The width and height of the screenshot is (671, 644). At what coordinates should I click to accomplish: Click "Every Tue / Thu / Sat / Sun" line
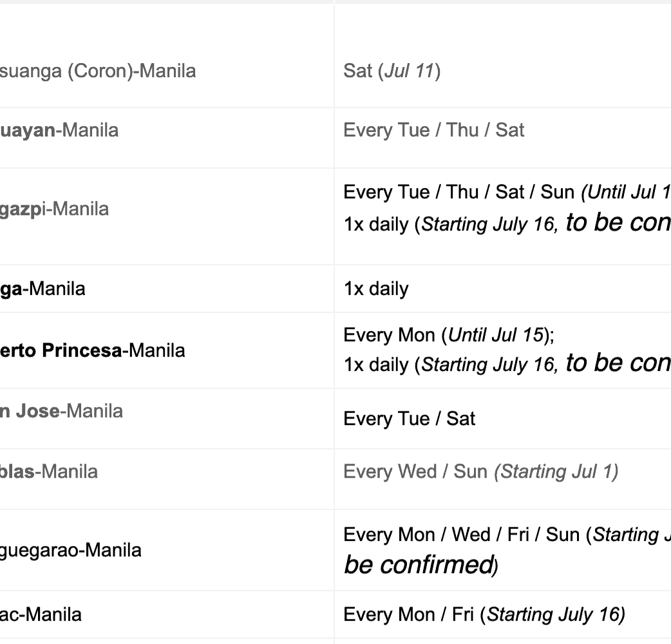[x=460, y=192]
